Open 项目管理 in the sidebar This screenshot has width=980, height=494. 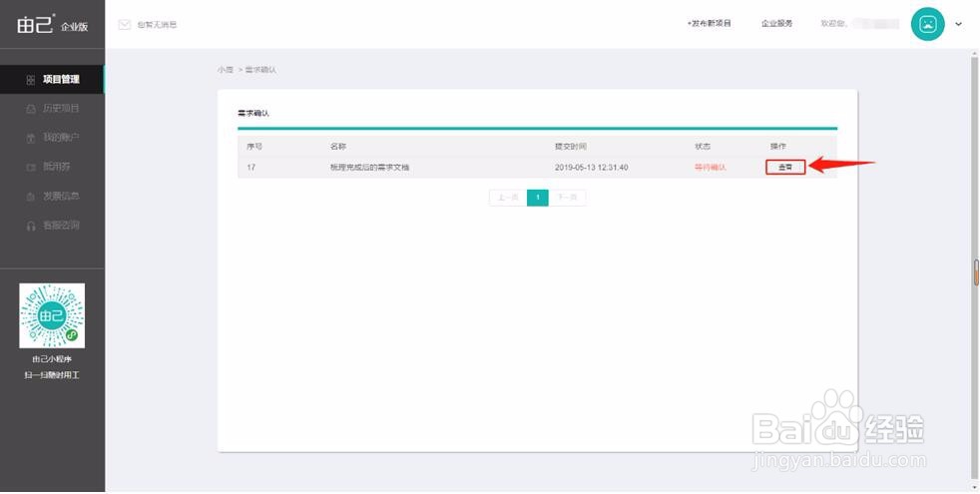53,80
